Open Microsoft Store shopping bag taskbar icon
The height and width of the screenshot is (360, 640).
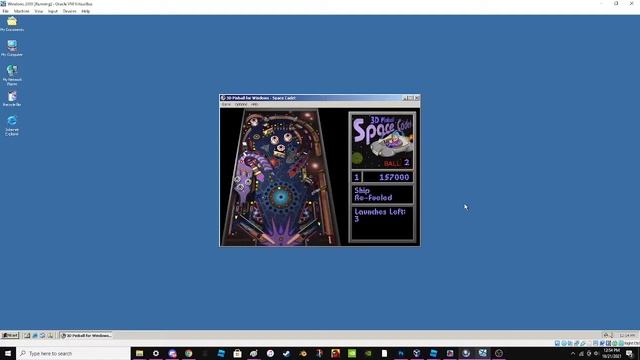click(x=238, y=353)
